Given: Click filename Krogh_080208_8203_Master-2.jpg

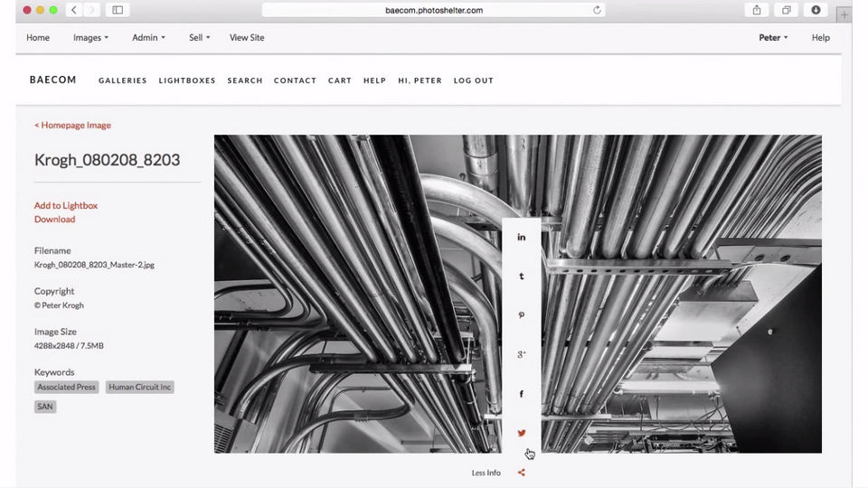Looking at the screenshot, I should 94,265.
